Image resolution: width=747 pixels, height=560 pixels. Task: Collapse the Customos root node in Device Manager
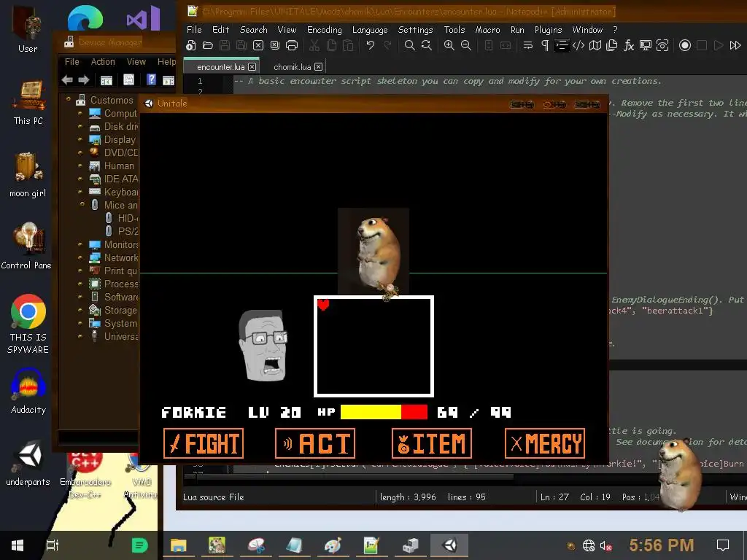tap(69, 99)
